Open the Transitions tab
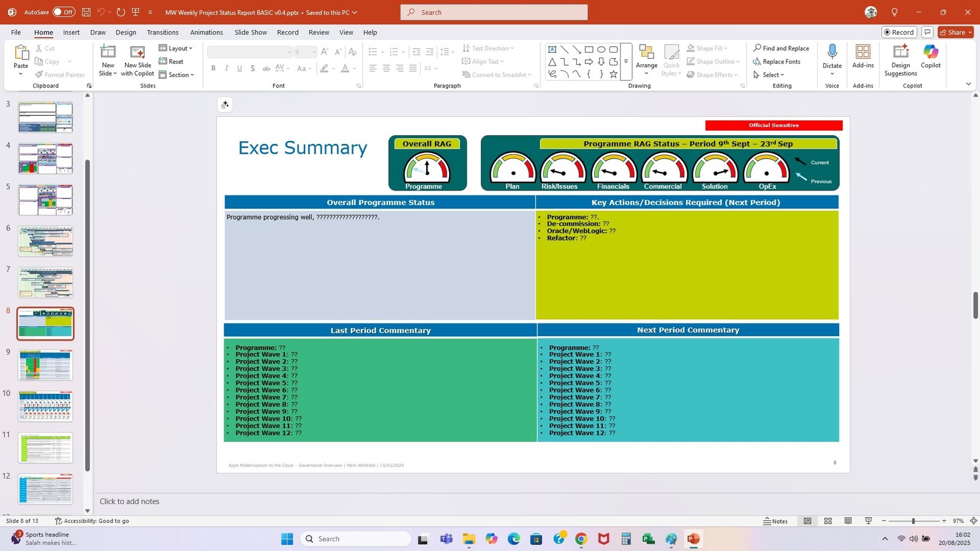 tap(162, 32)
